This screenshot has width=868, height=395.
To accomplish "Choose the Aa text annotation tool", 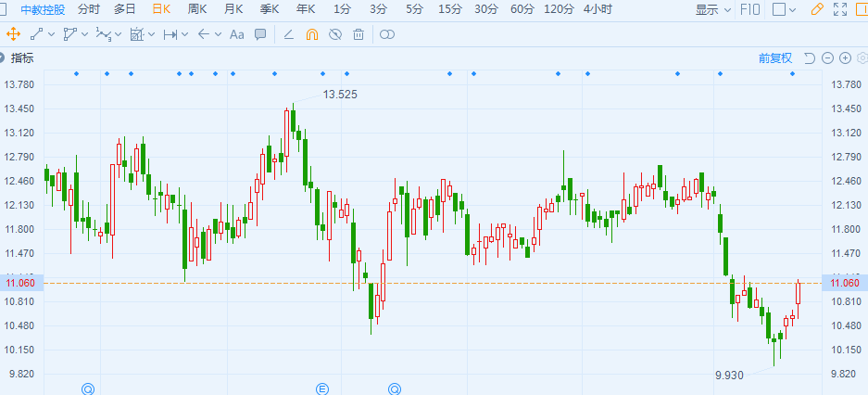I will pyautogui.click(x=237, y=35).
